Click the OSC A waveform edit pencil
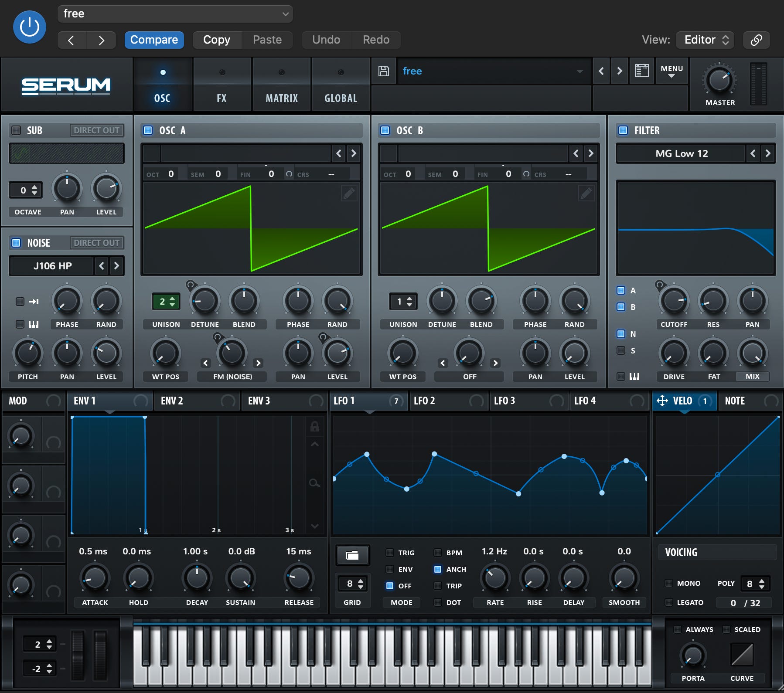Screen dimensions: 784x693 tap(349, 193)
